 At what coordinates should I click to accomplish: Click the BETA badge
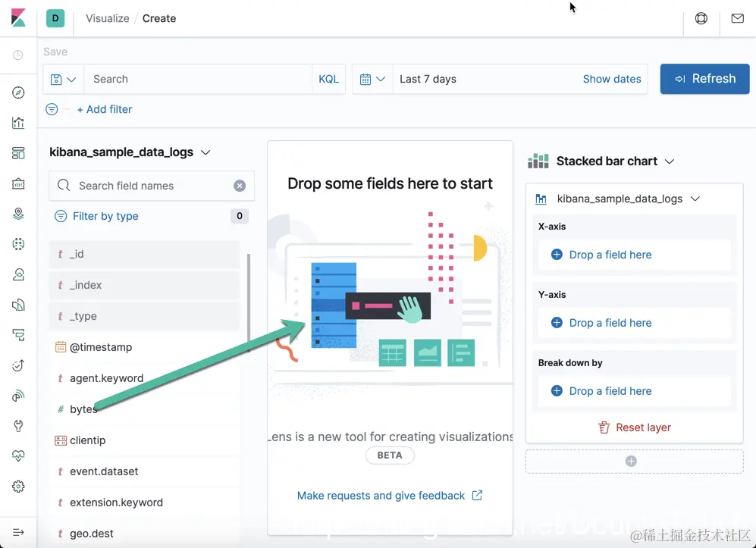[390, 455]
